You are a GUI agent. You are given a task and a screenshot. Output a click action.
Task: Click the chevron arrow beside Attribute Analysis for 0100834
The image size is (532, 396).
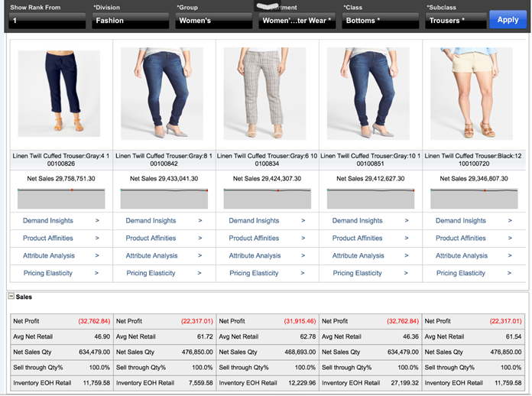[303, 255]
